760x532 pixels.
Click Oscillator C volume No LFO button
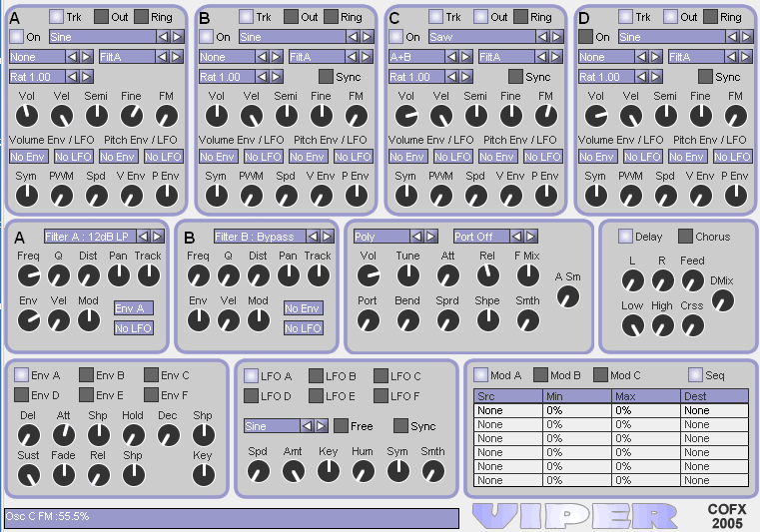tap(453, 157)
